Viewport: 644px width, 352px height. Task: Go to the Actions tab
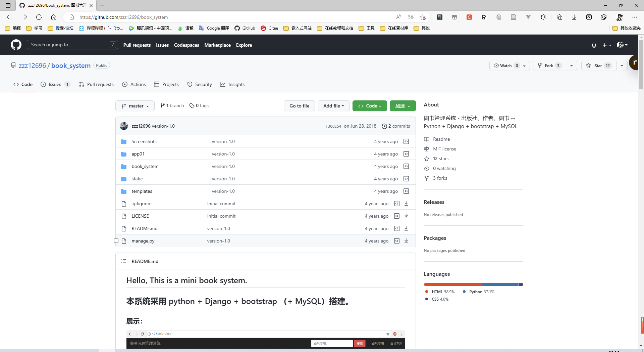[x=134, y=84]
